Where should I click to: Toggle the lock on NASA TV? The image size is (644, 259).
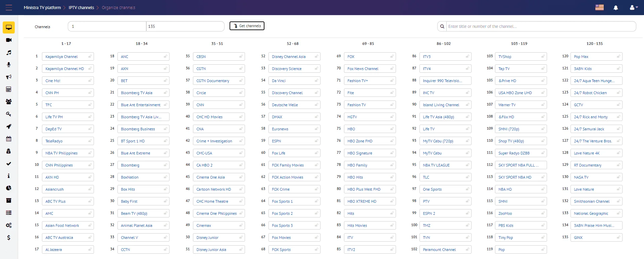pyautogui.click(x=618, y=177)
